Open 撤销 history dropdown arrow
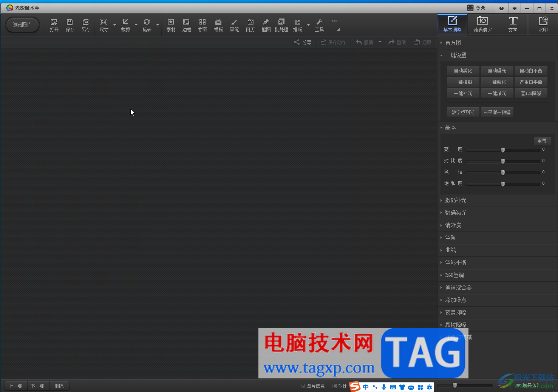This screenshot has height=392, width=558. (380, 42)
